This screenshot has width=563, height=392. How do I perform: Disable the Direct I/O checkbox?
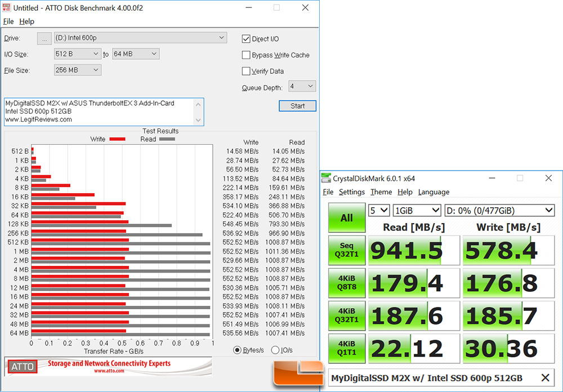246,39
